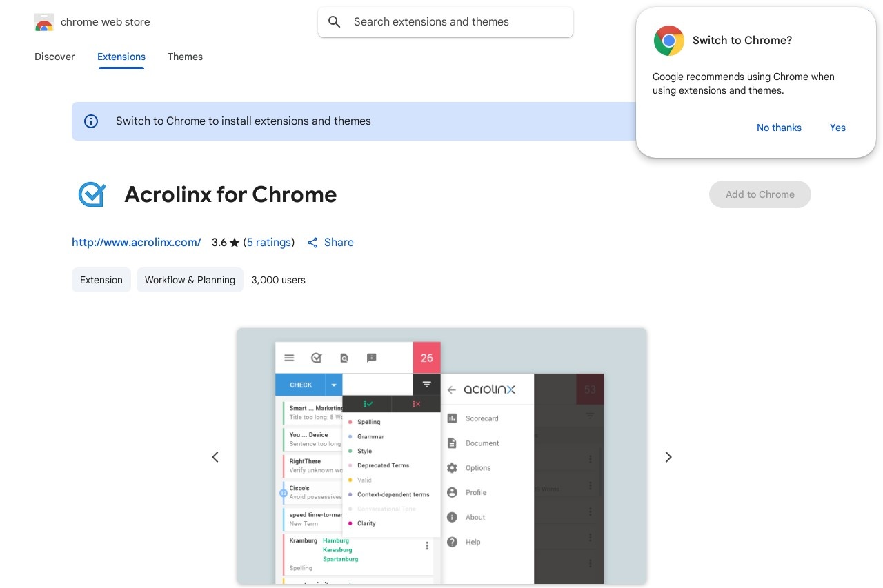The image size is (883, 588).
Task: Open the Extensions tab
Action: [x=121, y=57]
